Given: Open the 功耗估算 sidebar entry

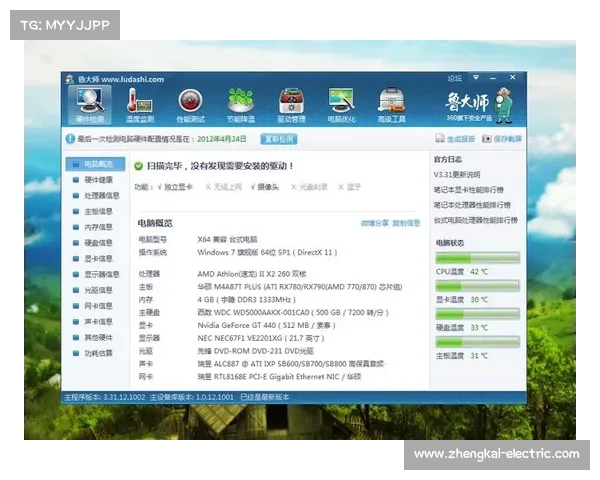Looking at the screenshot, I should click(93, 353).
